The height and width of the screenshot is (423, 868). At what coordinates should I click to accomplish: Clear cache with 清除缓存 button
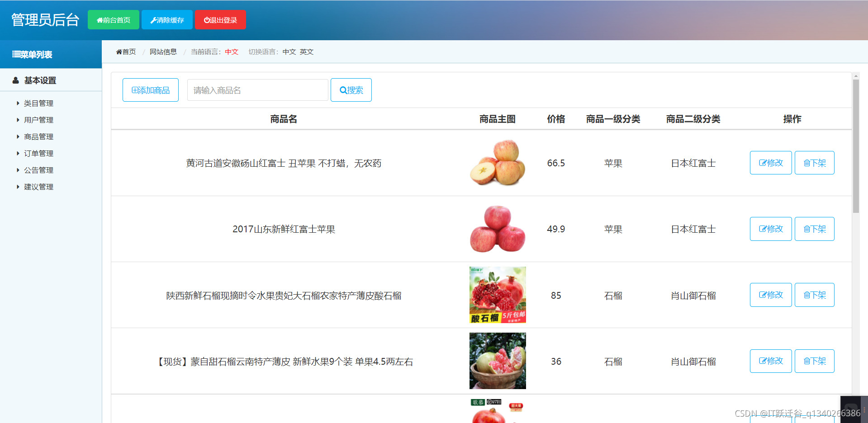pos(167,20)
